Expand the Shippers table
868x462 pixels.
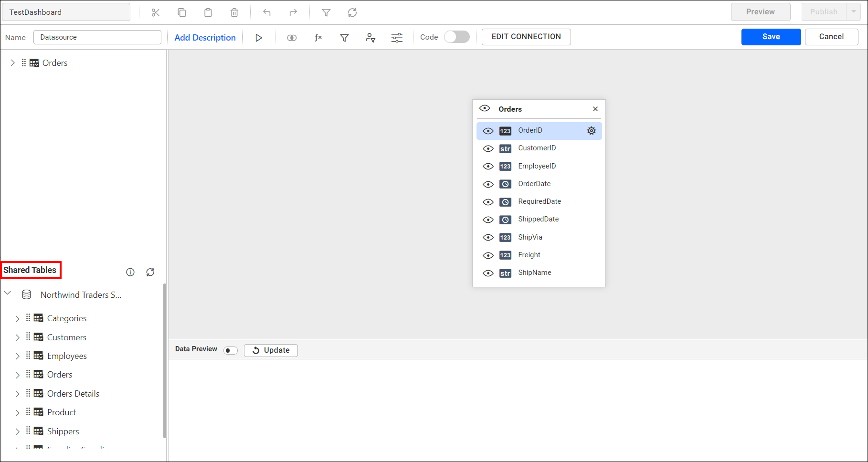[18, 431]
